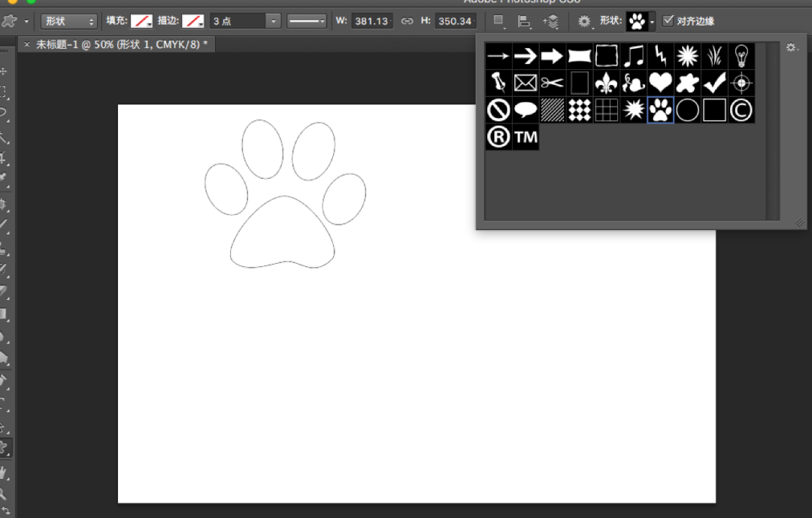812x518 pixels.
Task: Toggle the 对齐边缘 checkbox
Action: click(668, 21)
